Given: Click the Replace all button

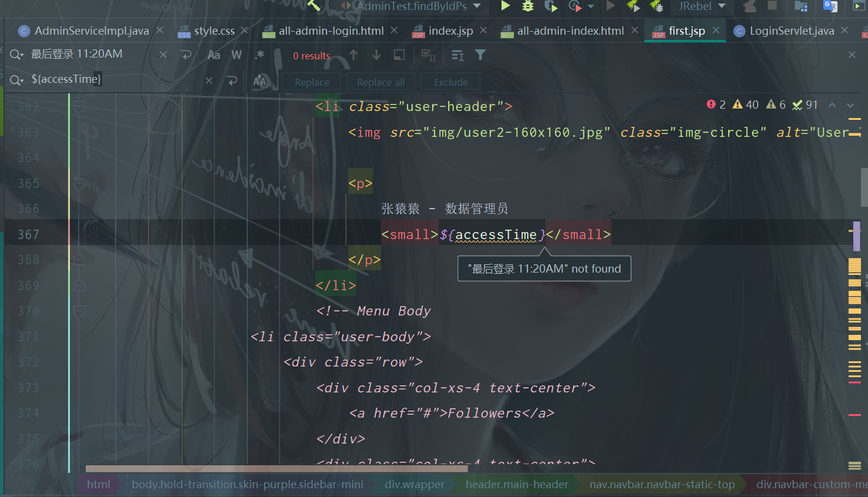Looking at the screenshot, I should [381, 82].
